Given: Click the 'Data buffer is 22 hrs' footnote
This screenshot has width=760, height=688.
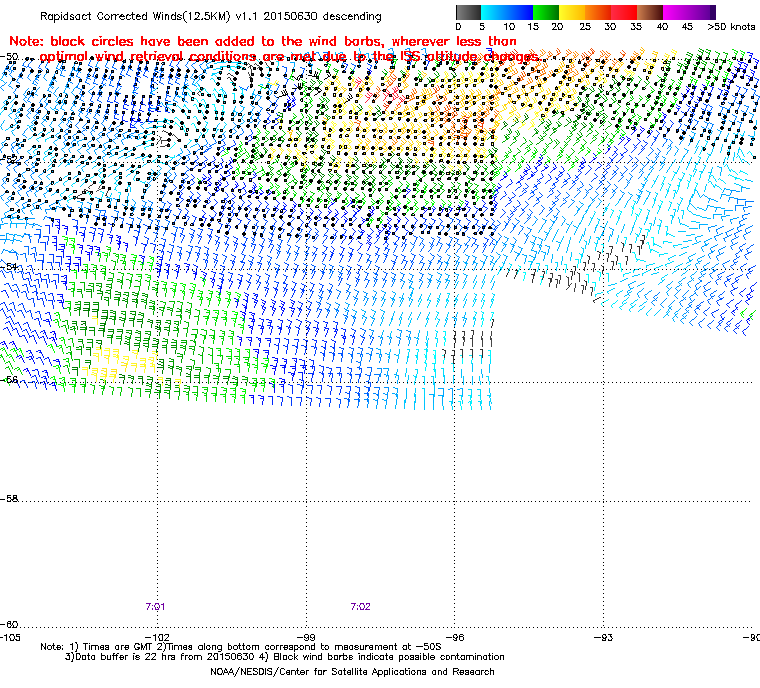Looking at the screenshot, I should pos(285,657).
